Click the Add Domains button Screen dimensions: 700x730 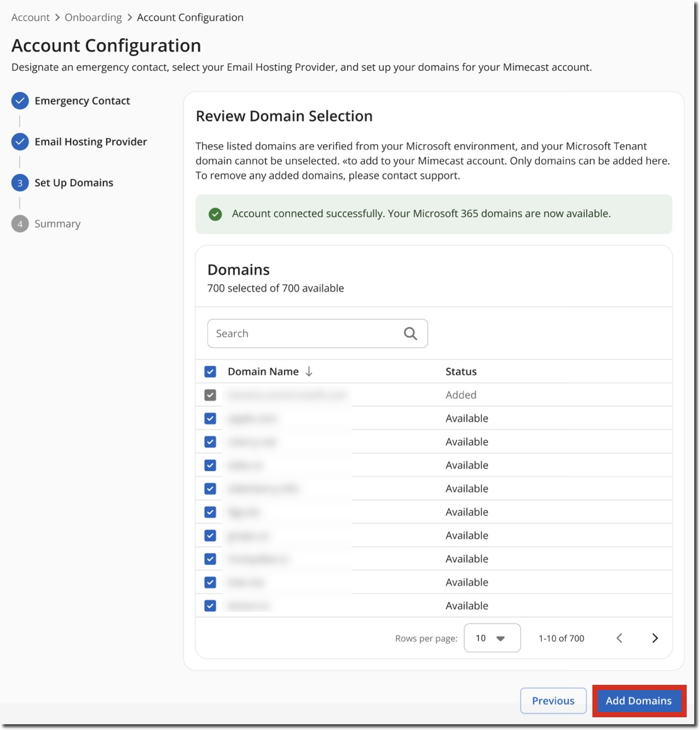coord(639,700)
